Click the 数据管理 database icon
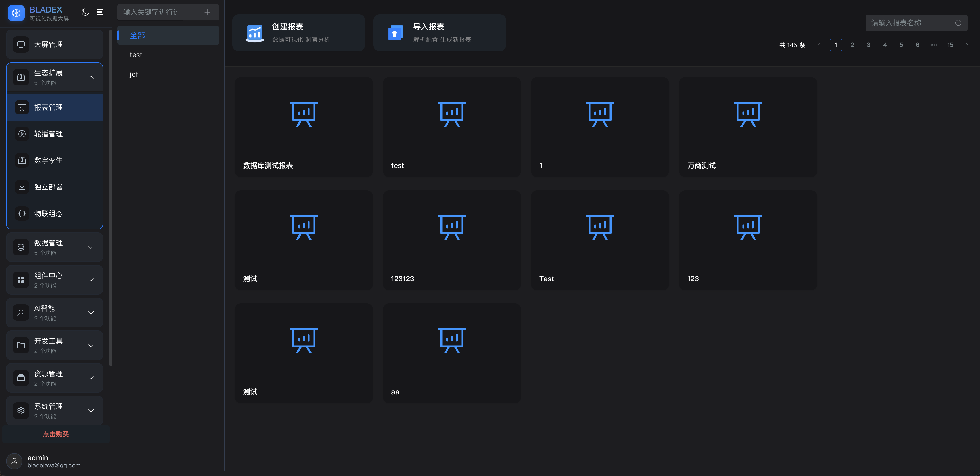The height and width of the screenshot is (476, 980). point(21,247)
